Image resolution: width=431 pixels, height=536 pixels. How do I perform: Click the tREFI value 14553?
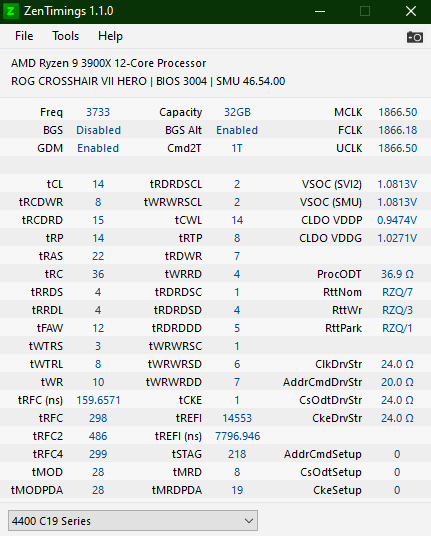pyautogui.click(x=237, y=418)
